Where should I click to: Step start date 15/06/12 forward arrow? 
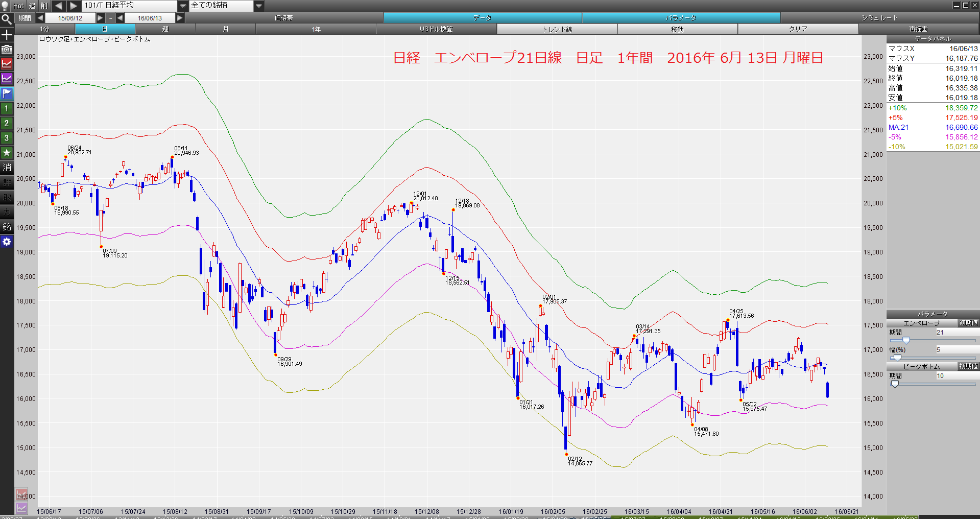[100, 18]
